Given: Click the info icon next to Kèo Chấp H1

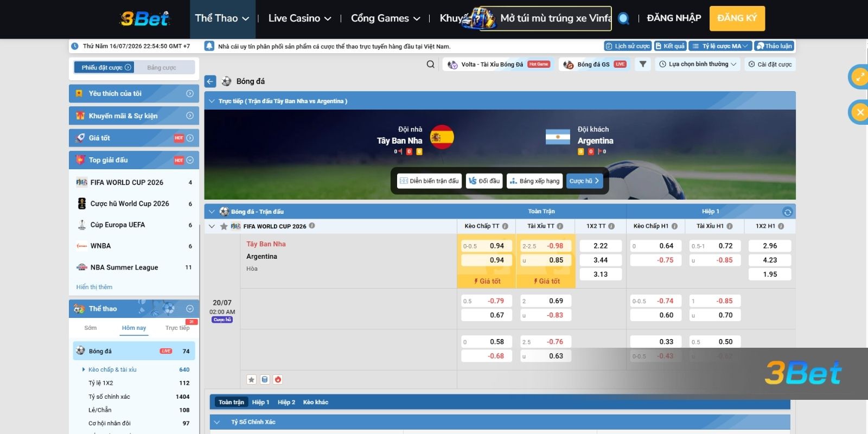Looking at the screenshot, I should 674,226.
